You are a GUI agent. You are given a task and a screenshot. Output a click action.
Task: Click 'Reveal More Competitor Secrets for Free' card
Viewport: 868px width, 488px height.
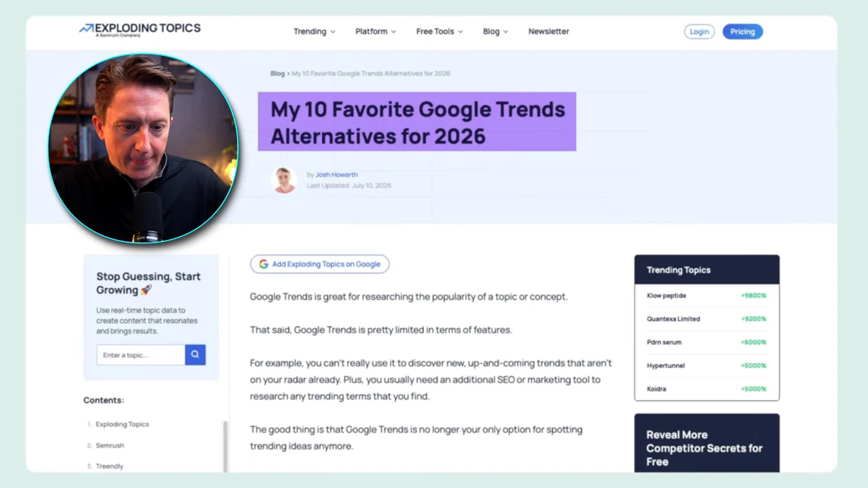click(707, 443)
